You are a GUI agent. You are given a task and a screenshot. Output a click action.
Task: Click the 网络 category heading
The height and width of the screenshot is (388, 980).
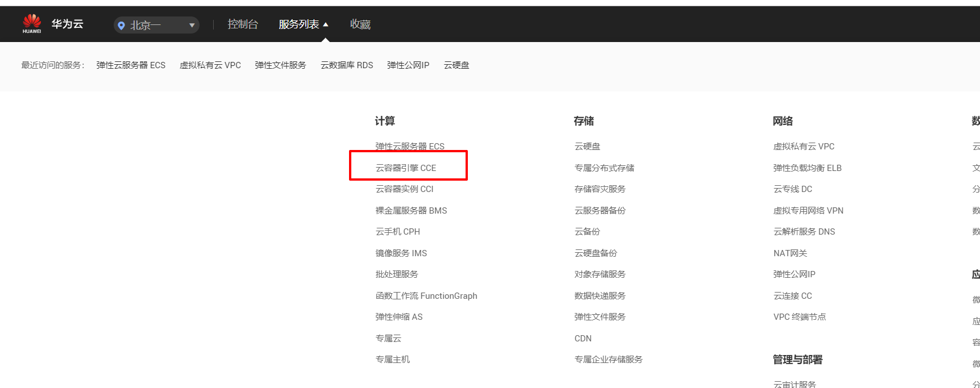pos(783,121)
